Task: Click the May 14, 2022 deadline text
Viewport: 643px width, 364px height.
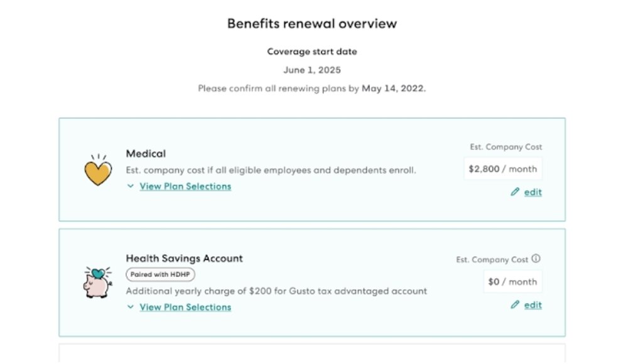Action: click(394, 88)
